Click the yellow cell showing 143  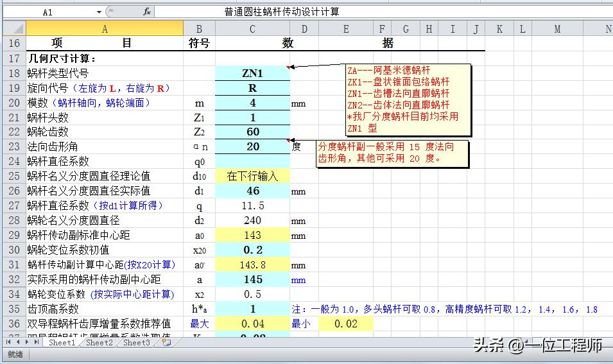pos(252,236)
